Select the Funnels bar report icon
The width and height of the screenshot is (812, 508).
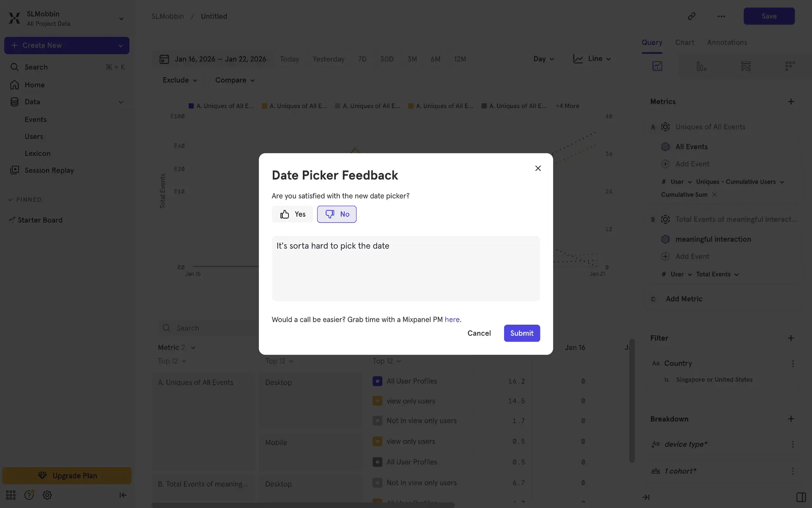click(x=701, y=66)
